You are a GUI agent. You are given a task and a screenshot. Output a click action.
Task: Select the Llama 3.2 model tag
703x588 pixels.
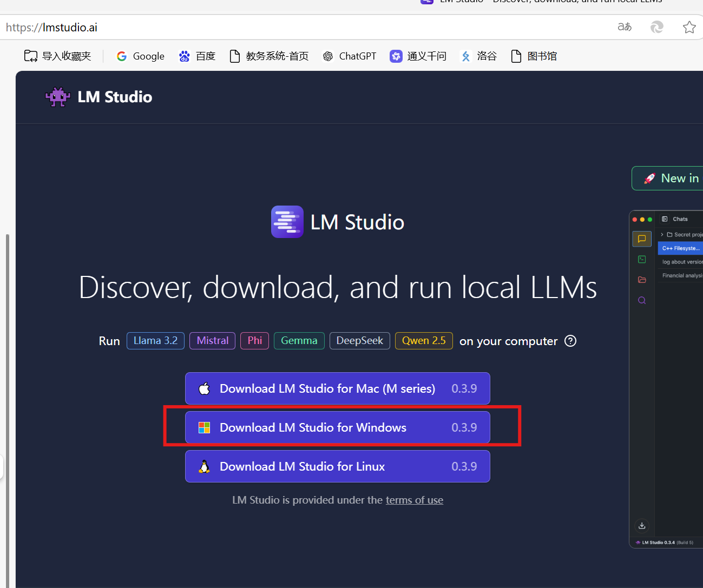pyautogui.click(x=155, y=341)
